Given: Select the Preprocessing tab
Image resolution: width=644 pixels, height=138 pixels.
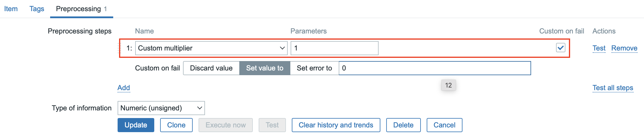Looking at the screenshot, I should (82, 9).
